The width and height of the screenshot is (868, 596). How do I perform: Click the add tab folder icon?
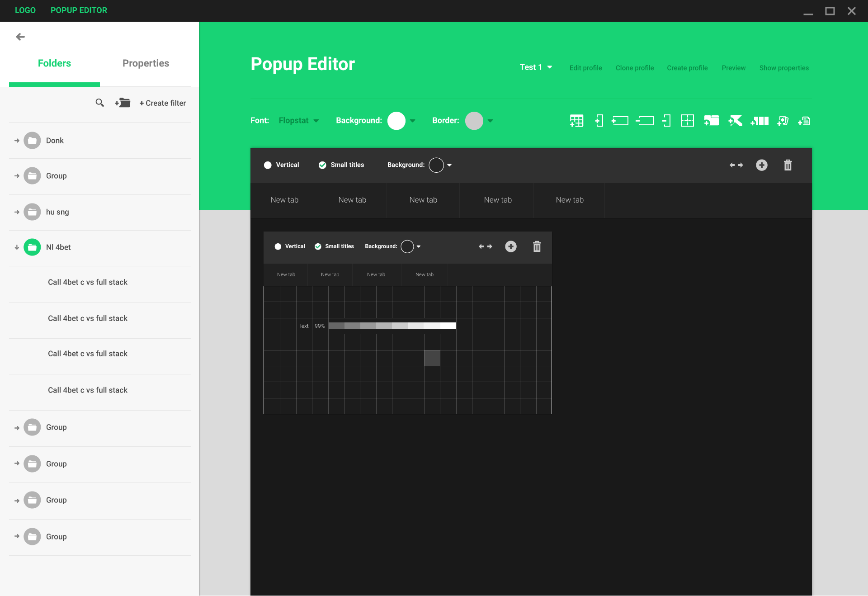[711, 121]
